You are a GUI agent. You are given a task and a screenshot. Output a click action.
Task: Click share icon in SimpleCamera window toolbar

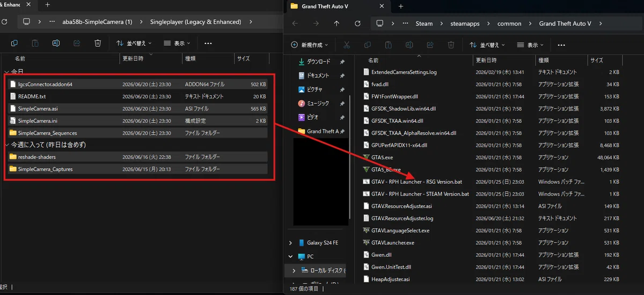77,43
